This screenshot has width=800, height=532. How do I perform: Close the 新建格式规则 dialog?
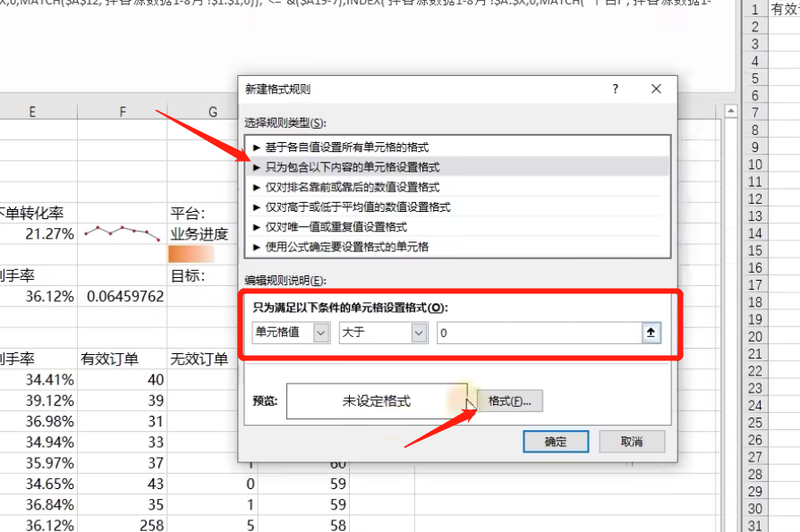pos(656,89)
